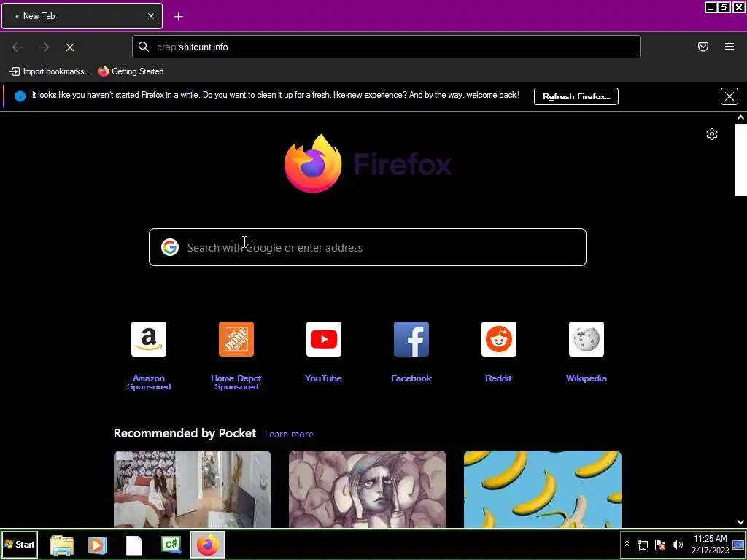Click the URL address bar

point(387,47)
